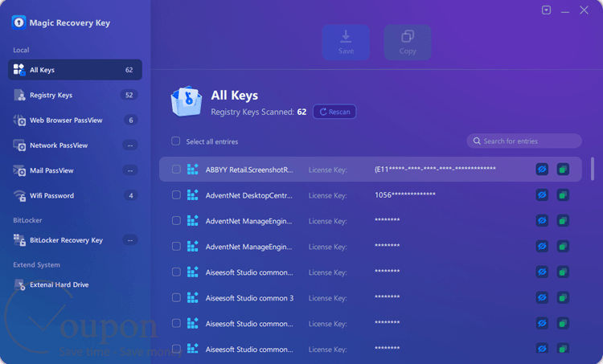Click the BitLocker Recovery Key icon
Viewport: 603px width, 364px height.
coord(19,240)
